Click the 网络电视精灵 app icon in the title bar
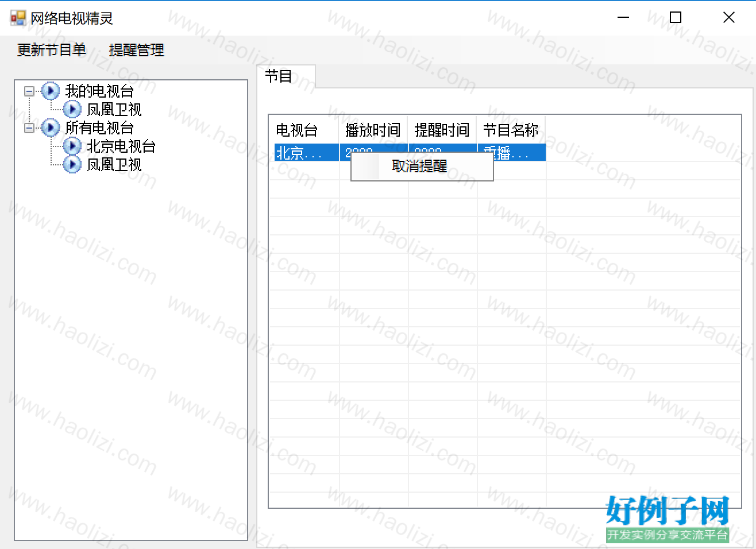This screenshot has width=756, height=549. 18,18
